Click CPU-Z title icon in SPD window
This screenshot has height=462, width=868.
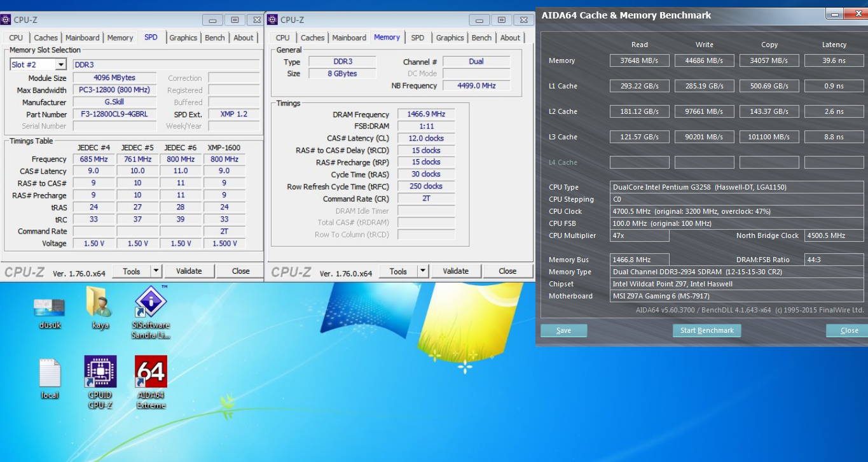click(x=6, y=20)
